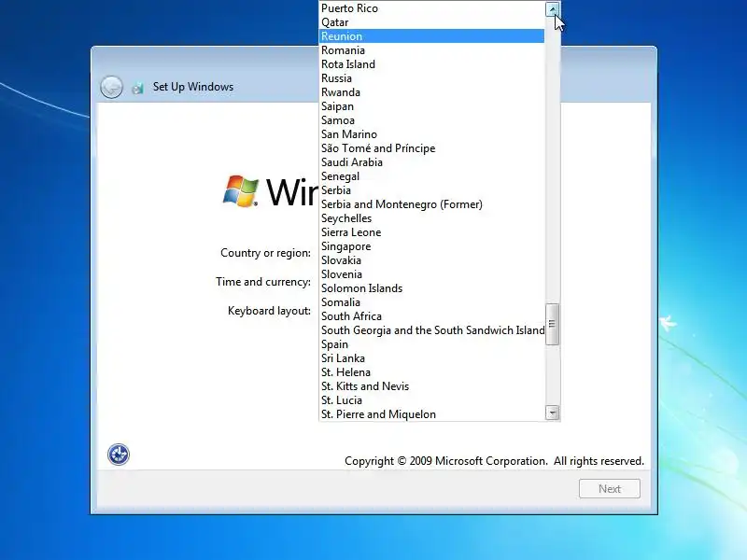Choose Slovakia from the list

click(431, 260)
